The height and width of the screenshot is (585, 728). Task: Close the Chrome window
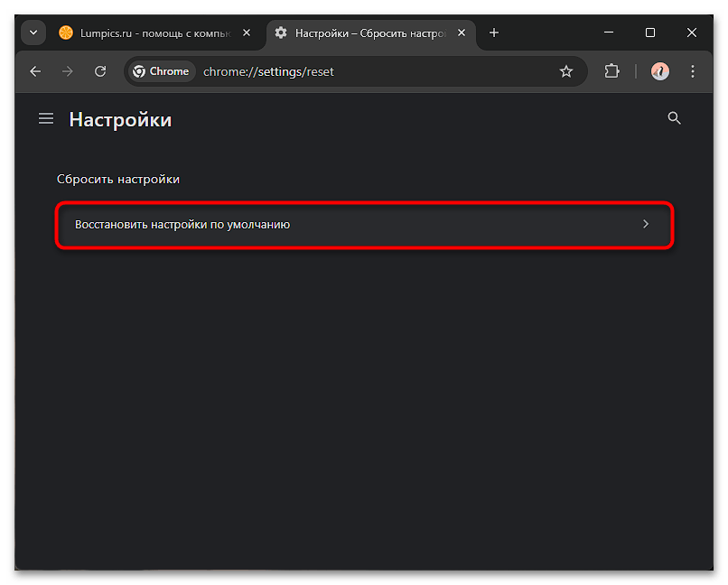pyautogui.click(x=692, y=32)
